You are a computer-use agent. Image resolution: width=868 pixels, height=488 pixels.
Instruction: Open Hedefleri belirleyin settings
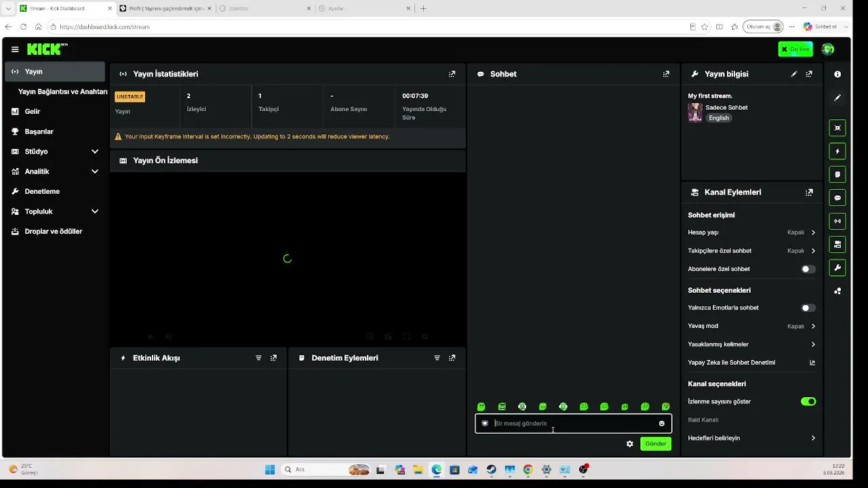pyautogui.click(x=751, y=439)
